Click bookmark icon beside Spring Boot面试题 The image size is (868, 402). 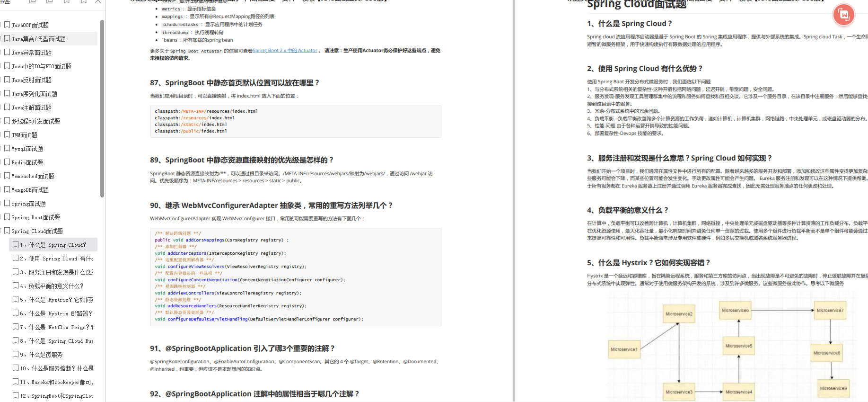7,217
